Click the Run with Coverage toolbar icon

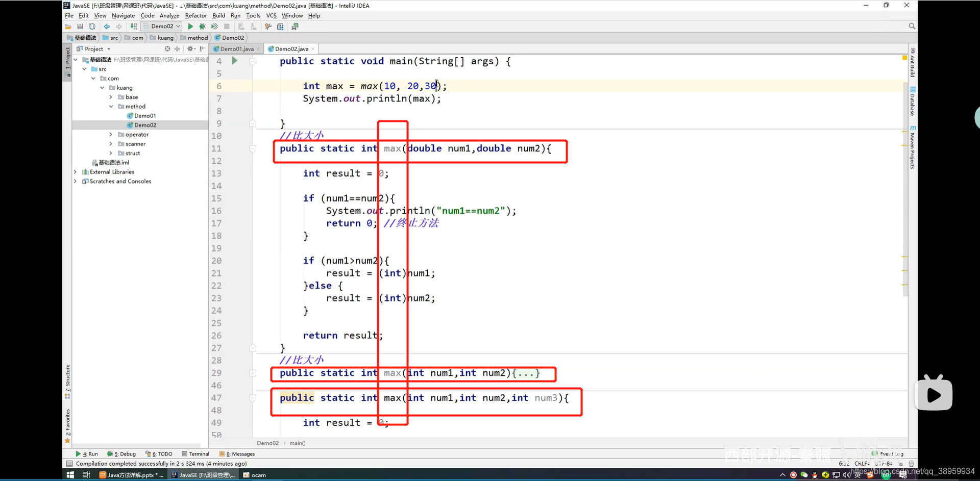(214, 27)
